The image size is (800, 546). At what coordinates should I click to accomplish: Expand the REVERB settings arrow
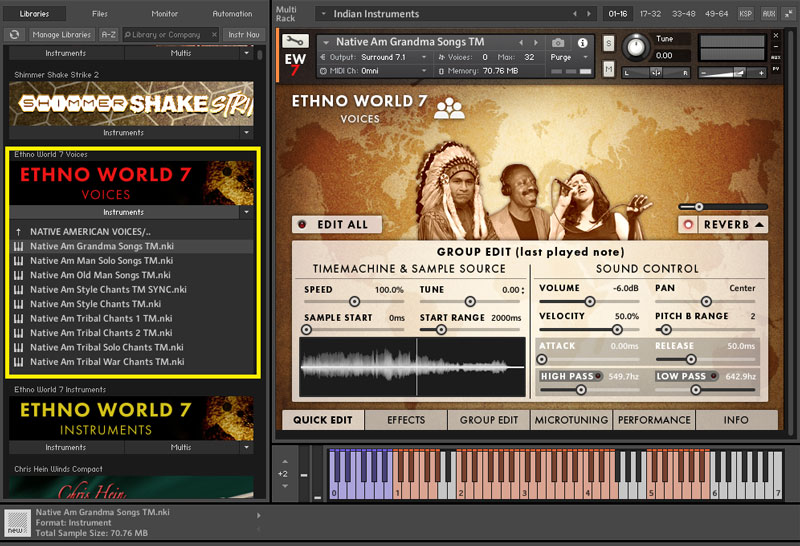pyautogui.click(x=759, y=225)
